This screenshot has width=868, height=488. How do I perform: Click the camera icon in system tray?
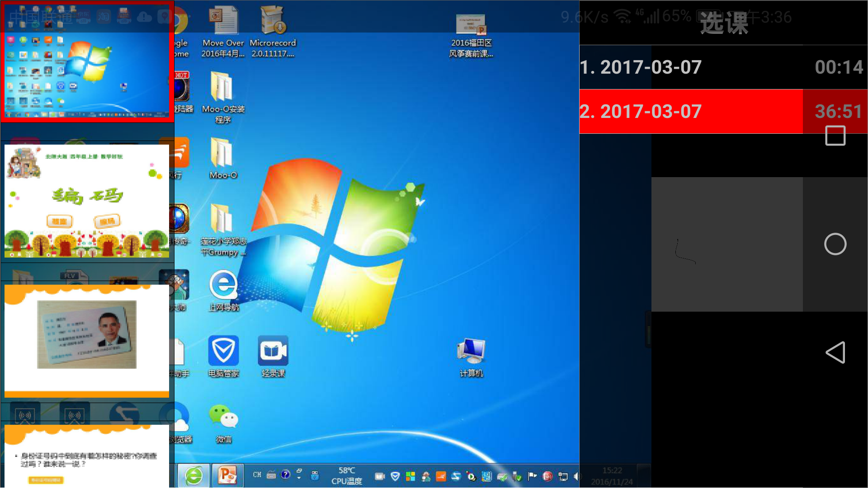point(380,476)
